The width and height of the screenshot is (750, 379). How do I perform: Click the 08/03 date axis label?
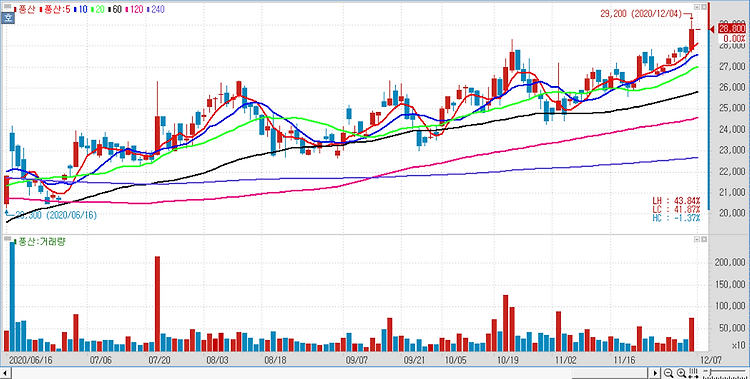(218, 359)
